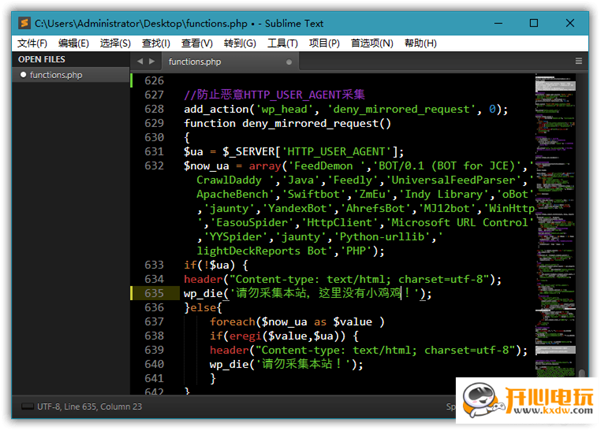Click the //防止恶意HTTP_USER_AGENT采集 comment
The image size is (600, 430).
coord(274,94)
